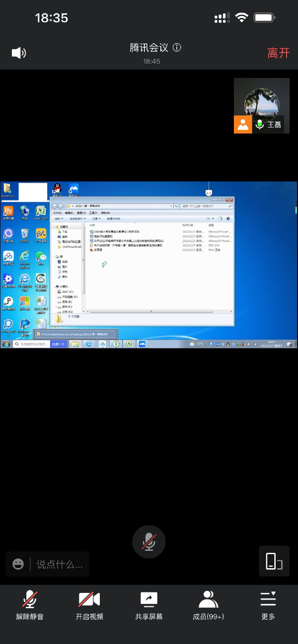
Task: Focus the 说点什么 chat input field
Action: (x=60, y=564)
